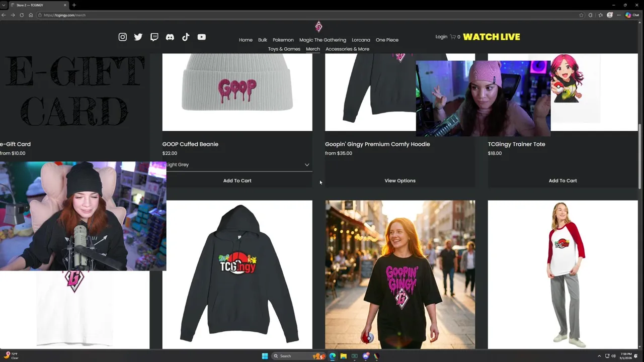
Task: Open the weather widget in taskbar
Action: [11, 356]
